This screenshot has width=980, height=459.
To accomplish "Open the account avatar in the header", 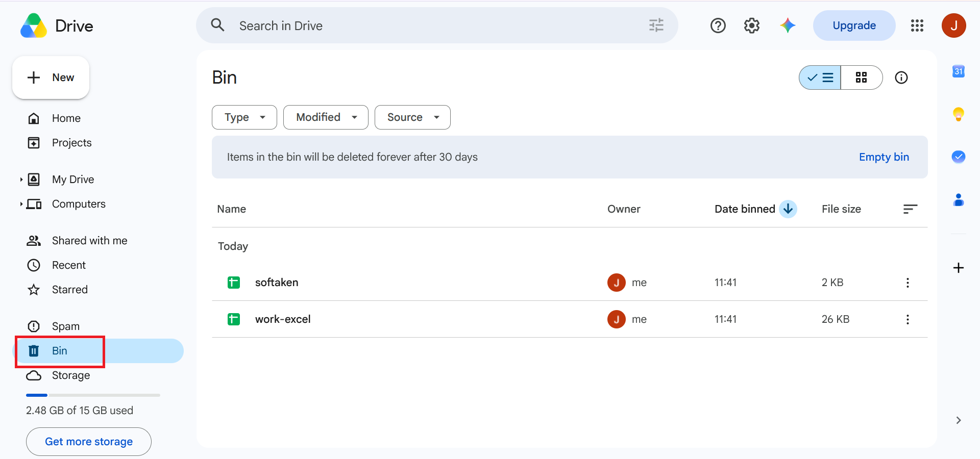I will (x=953, y=25).
